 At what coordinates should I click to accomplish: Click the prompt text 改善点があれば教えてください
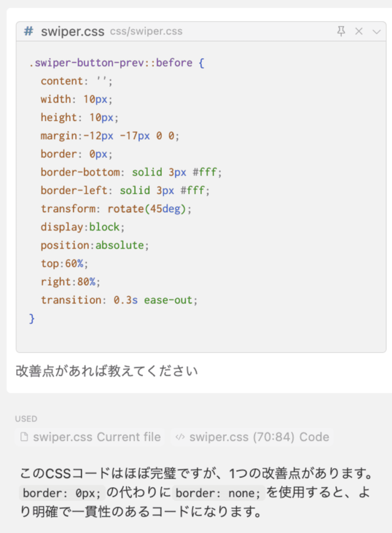107,371
